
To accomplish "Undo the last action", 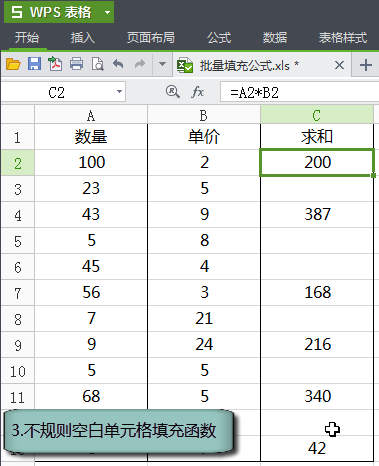I will pyautogui.click(x=118, y=64).
